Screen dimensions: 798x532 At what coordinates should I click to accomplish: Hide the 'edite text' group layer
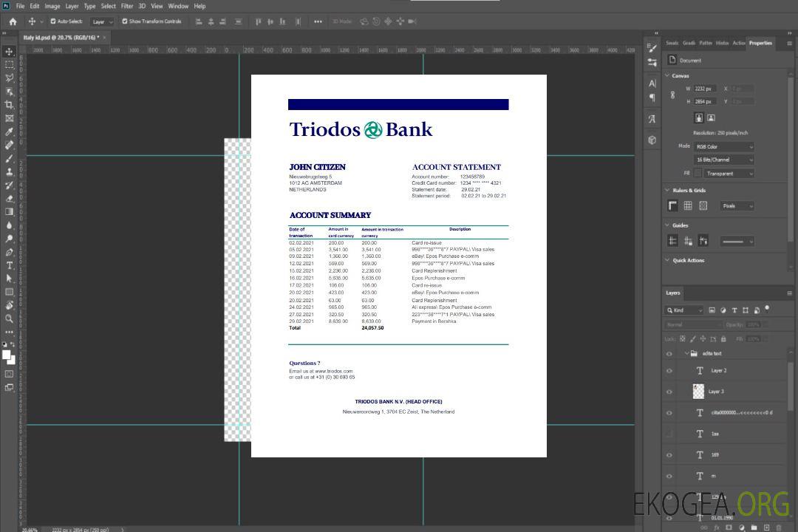[x=669, y=353]
